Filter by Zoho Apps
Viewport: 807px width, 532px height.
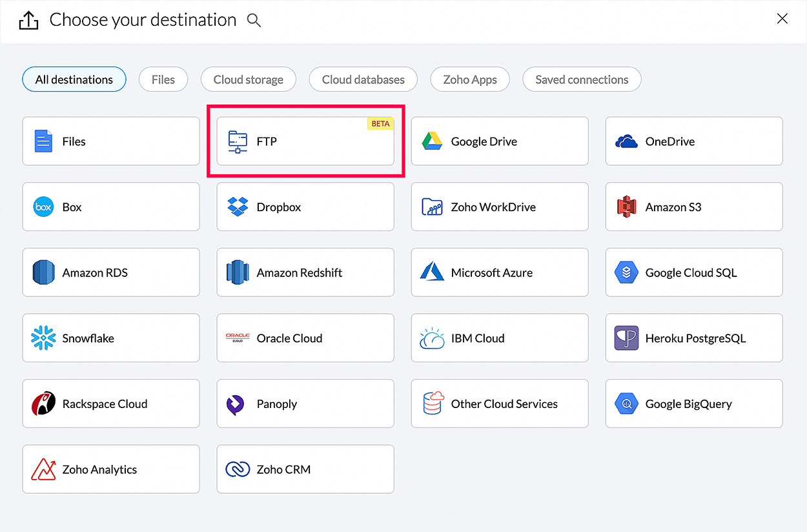(x=470, y=79)
